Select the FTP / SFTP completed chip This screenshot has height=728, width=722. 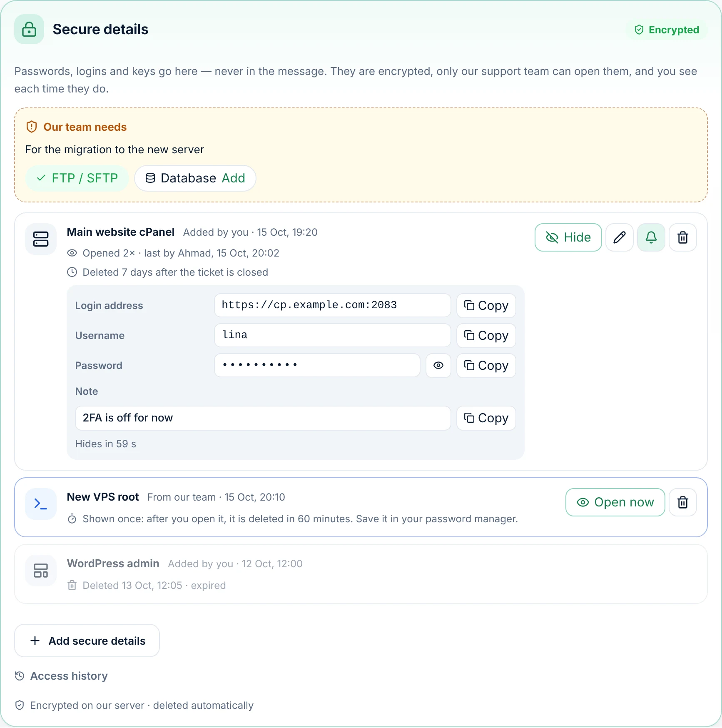coord(77,178)
